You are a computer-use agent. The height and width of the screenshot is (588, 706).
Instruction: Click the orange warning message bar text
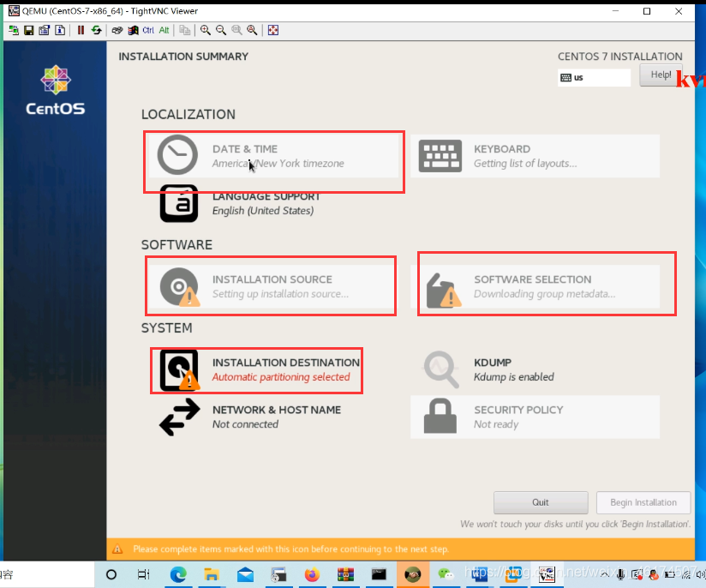(x=290, y=549)
